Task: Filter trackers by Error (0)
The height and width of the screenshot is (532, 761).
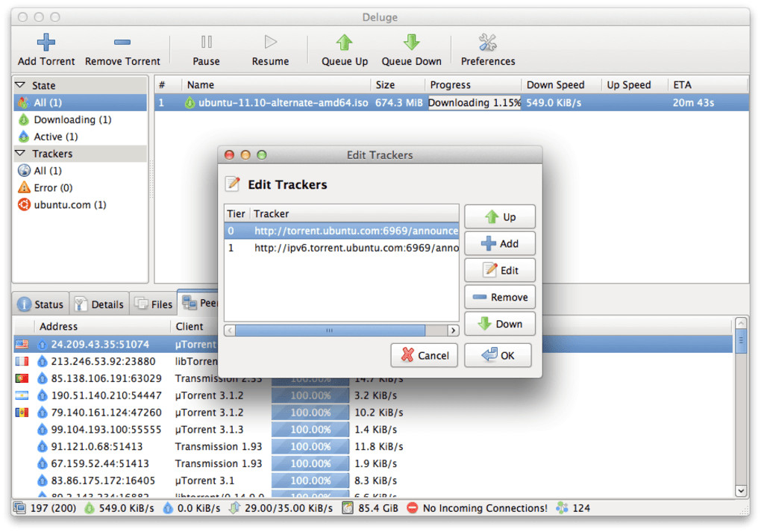Action: (81, 187)
